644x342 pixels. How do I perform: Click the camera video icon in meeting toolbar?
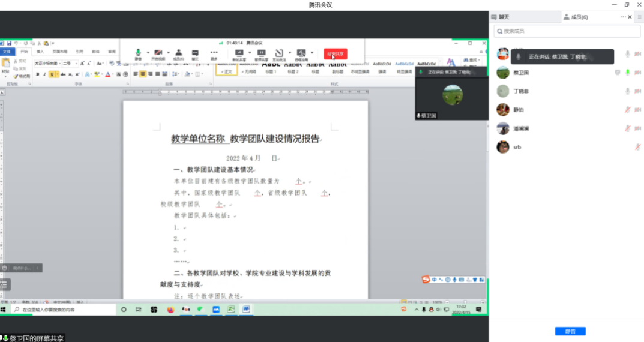click(158, 53)
